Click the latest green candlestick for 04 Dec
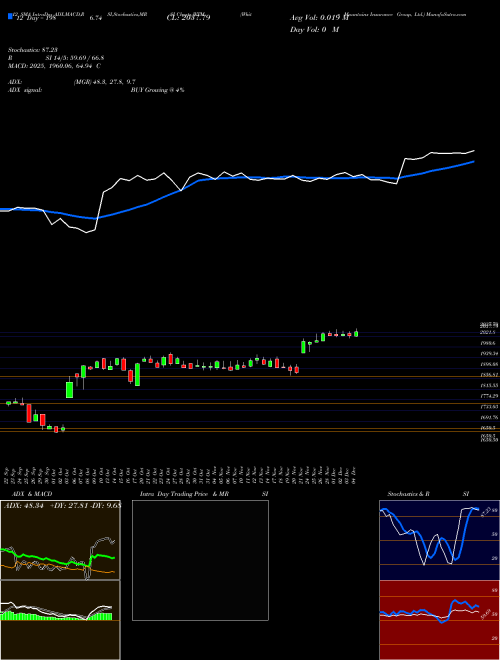 click(x=356, y=334)
